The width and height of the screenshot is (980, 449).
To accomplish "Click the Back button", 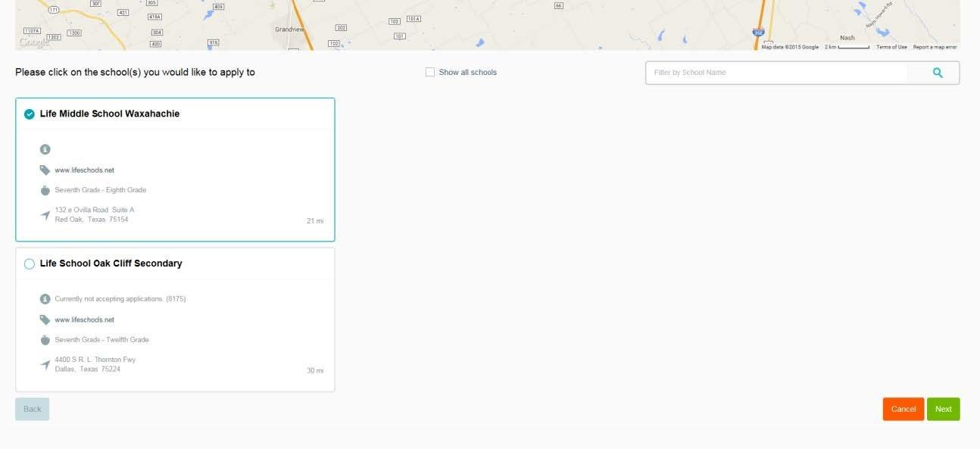I will point(33,409).
